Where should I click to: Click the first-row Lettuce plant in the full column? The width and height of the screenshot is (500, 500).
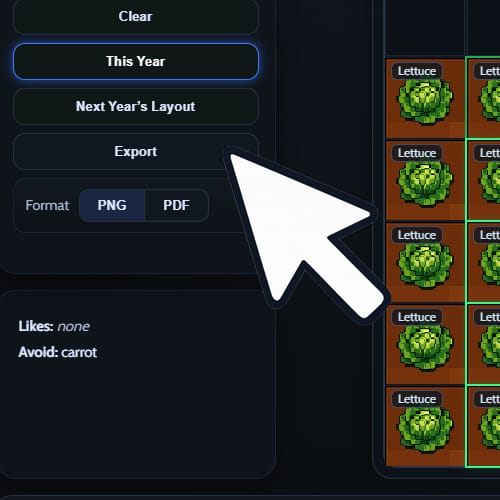coord(425,98)
